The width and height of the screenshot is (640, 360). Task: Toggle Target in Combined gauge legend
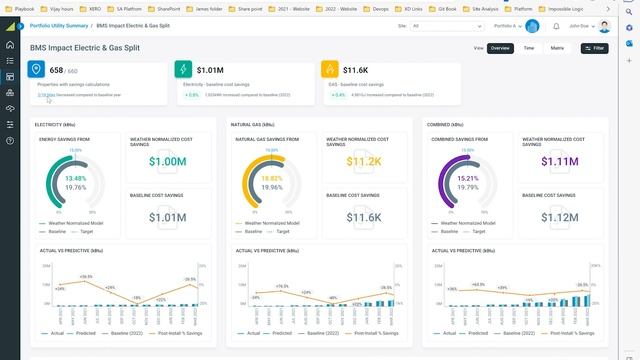[474, 231]
